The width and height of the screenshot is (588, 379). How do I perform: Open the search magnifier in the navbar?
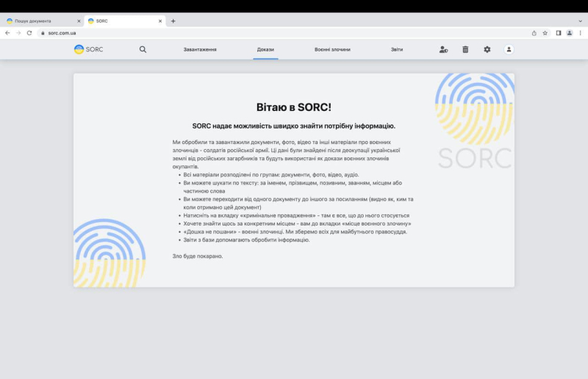(x=143, y=49)
